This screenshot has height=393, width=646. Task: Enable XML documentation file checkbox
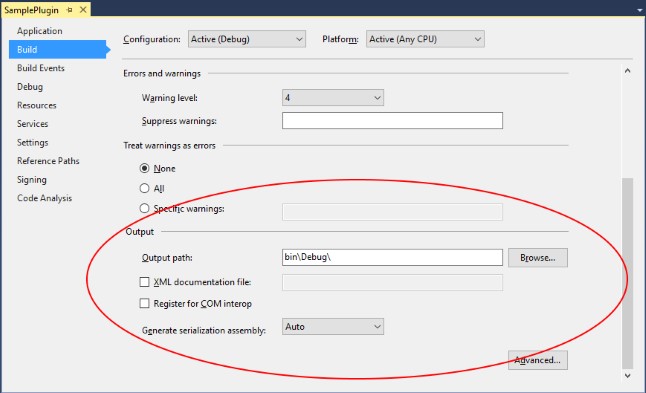tap(144, 282)
